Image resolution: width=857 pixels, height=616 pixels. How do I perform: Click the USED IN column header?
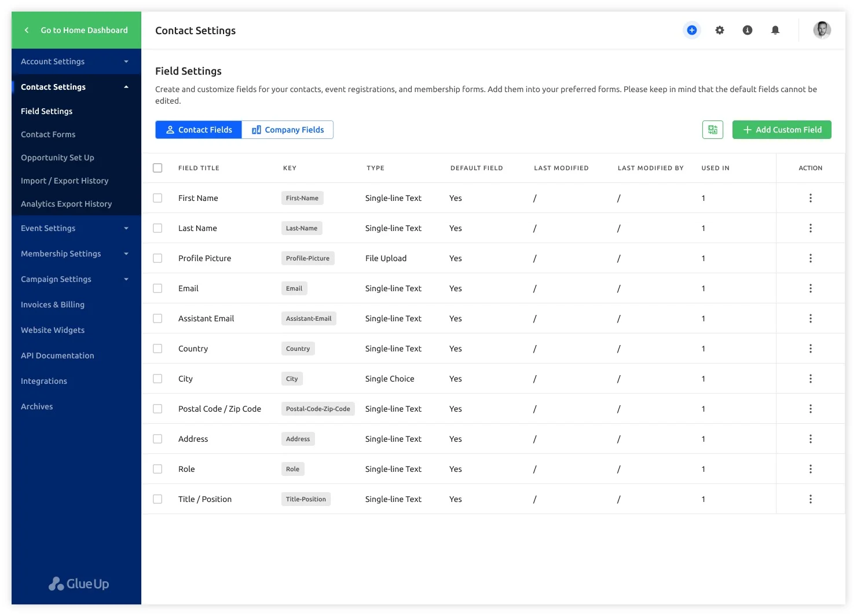coord(716,168)
